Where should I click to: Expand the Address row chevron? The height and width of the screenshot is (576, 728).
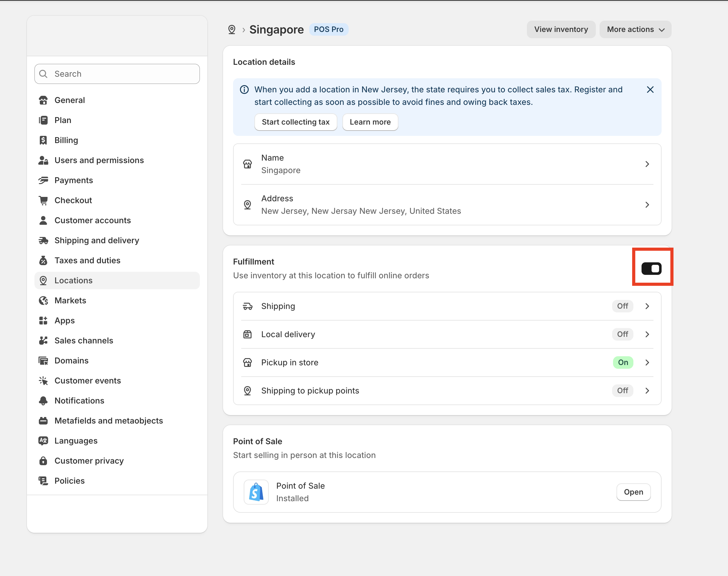[x=647, y=205]
